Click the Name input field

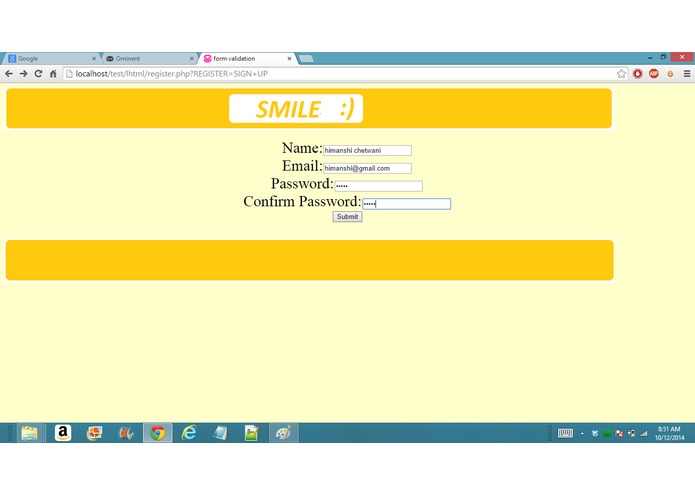pyautogui.click(x=367, y=151)
